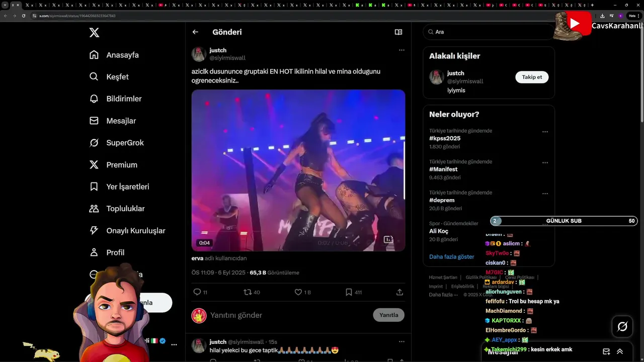This screenshot has height=362, width=644.
Task: Open more options on the hilal yelekci reply
Action: 401,341
